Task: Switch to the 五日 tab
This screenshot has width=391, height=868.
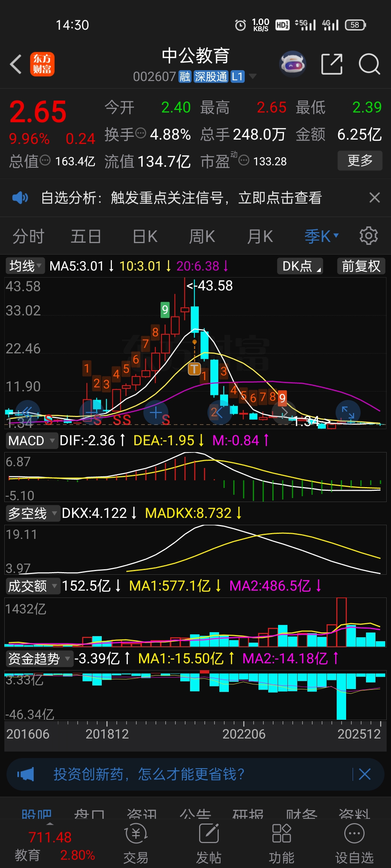Action: 86,237
